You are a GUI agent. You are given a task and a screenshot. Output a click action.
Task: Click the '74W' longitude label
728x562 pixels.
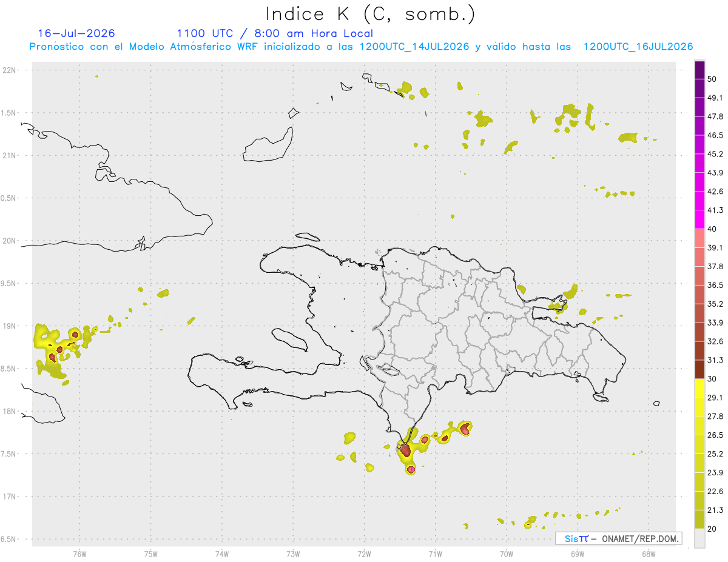pyautogui.click(x=221, y=554)
